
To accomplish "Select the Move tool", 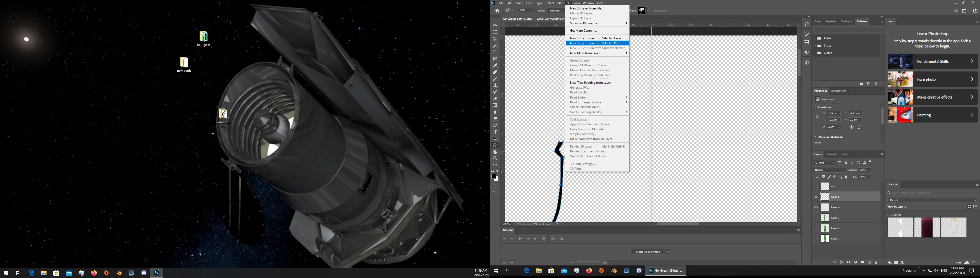I will pos(495,26).
